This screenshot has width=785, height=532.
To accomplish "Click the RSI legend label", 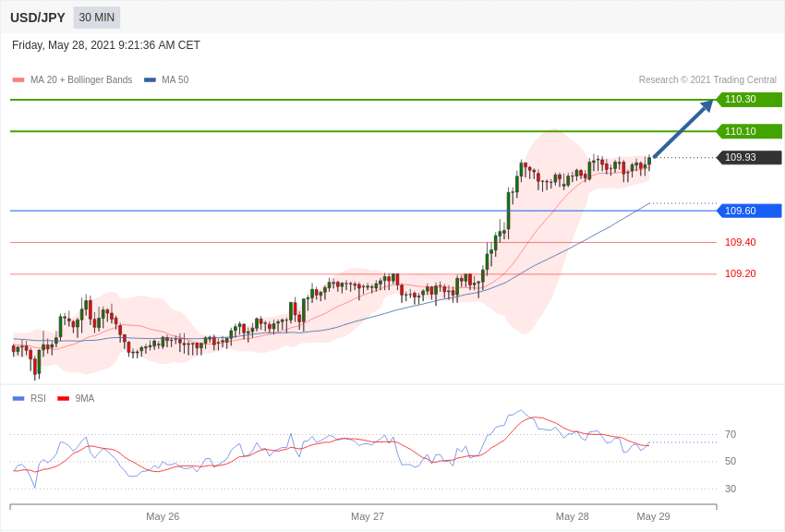I will click(x=38, y=398).
